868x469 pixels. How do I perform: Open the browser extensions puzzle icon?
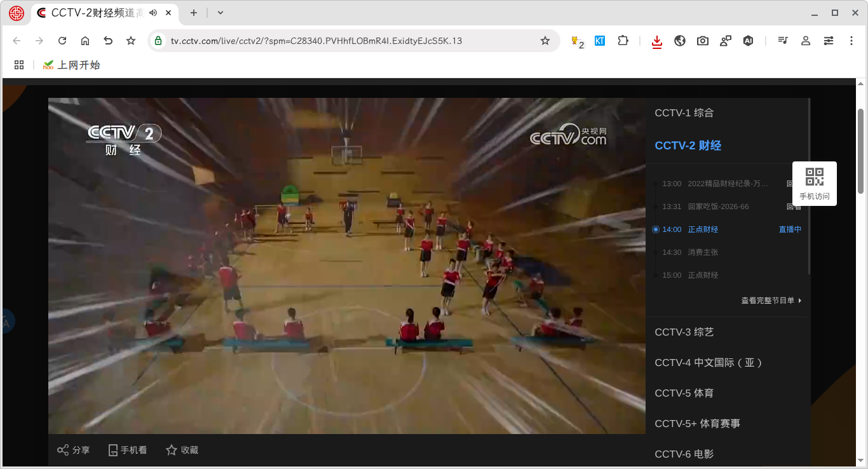coord(623,40)
